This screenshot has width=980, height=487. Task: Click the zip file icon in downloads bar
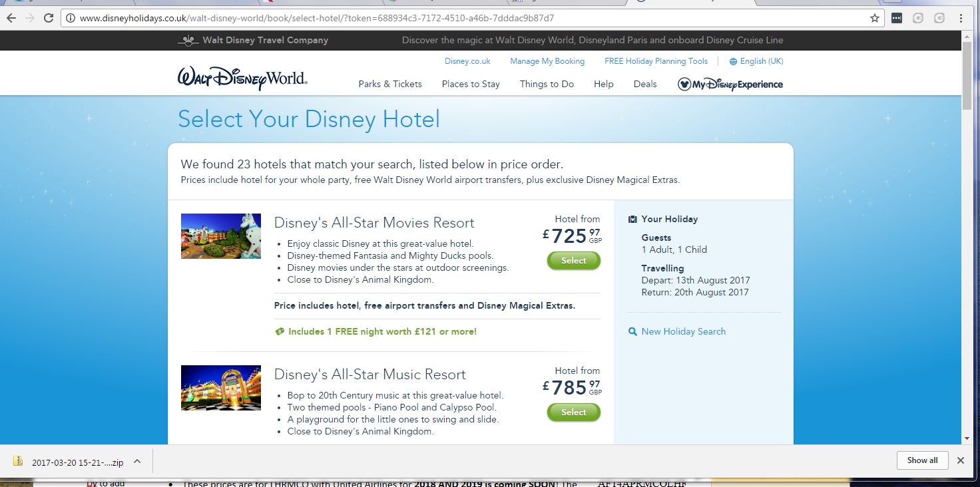[x=19, y=461]
